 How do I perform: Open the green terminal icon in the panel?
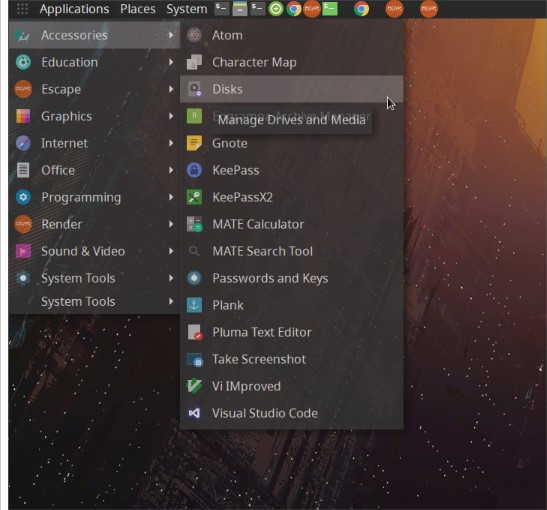[330, 9]
